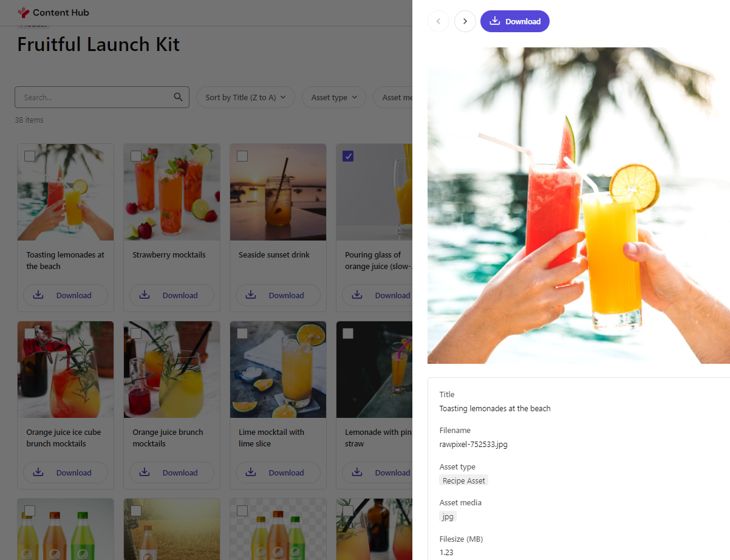
Task: Select Orange juice ice cube brunch checkbox
Action: tap(30, 333)
